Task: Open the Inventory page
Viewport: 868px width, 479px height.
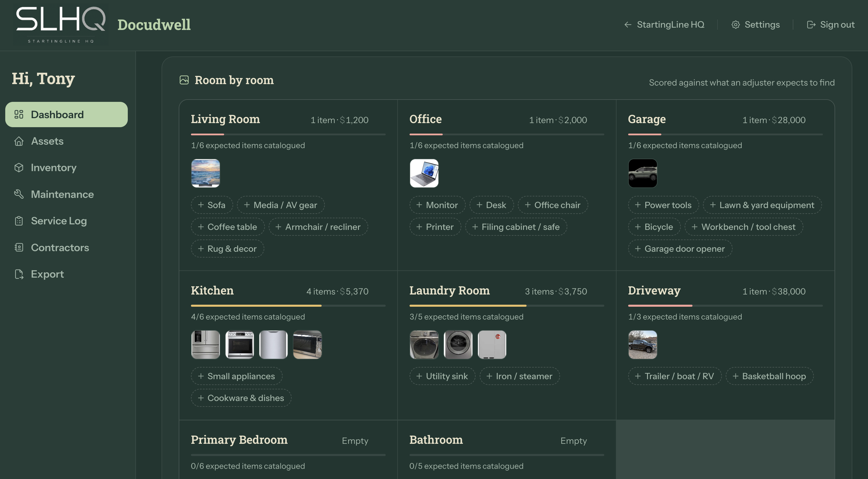Action: tap(66, 168)
